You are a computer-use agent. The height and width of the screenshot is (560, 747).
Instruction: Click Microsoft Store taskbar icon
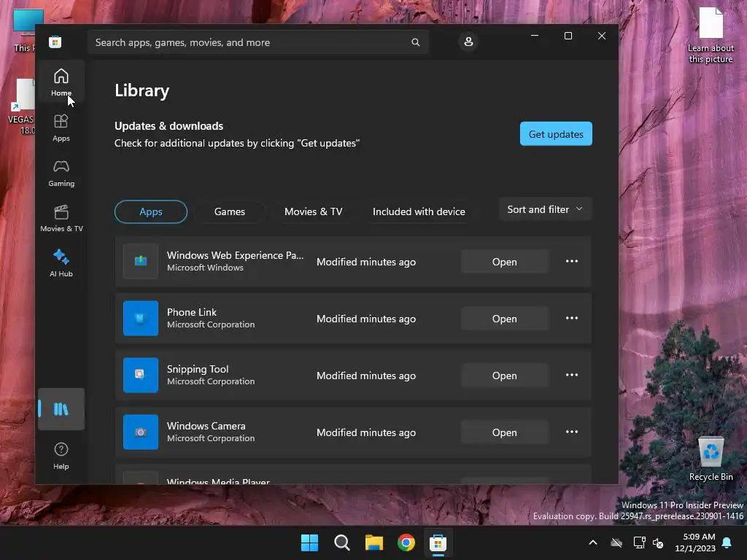(x=438, y=542)
